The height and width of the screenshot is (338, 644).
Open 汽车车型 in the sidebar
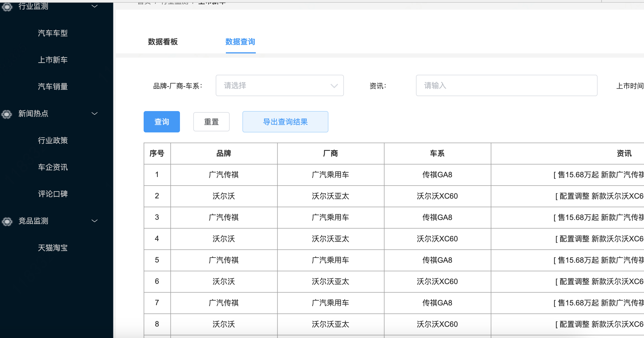[53, 33]
